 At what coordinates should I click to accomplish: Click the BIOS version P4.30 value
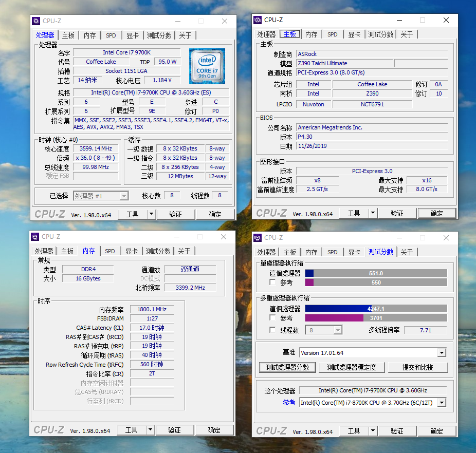click(x=372, y=137)
